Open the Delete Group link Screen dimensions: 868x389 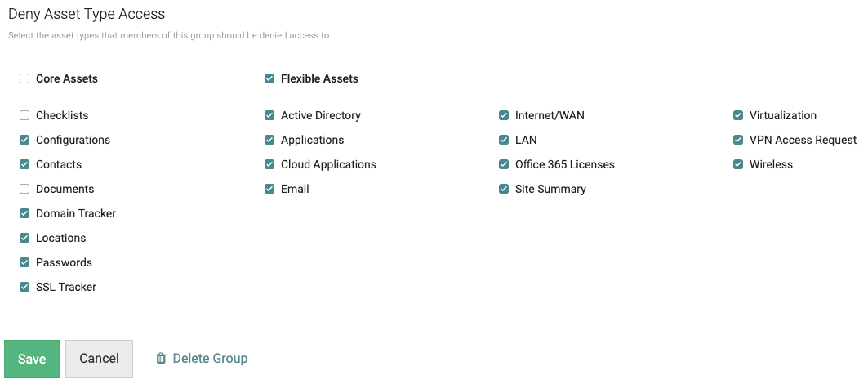[210, 359]
